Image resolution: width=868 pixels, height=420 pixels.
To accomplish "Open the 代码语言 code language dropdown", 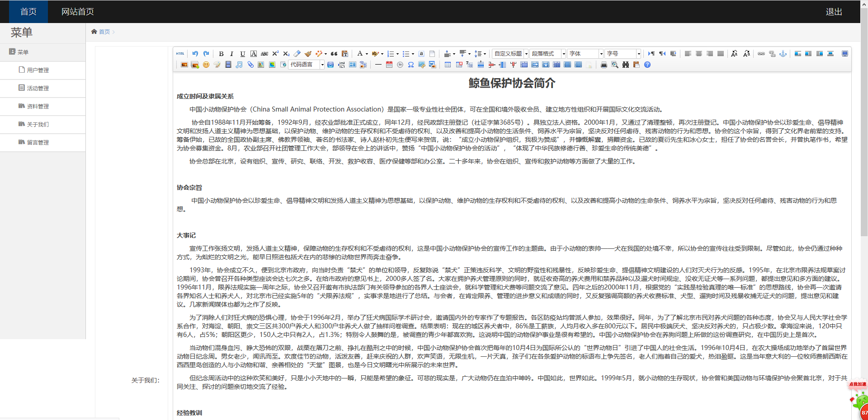I will tap(307, 65).
